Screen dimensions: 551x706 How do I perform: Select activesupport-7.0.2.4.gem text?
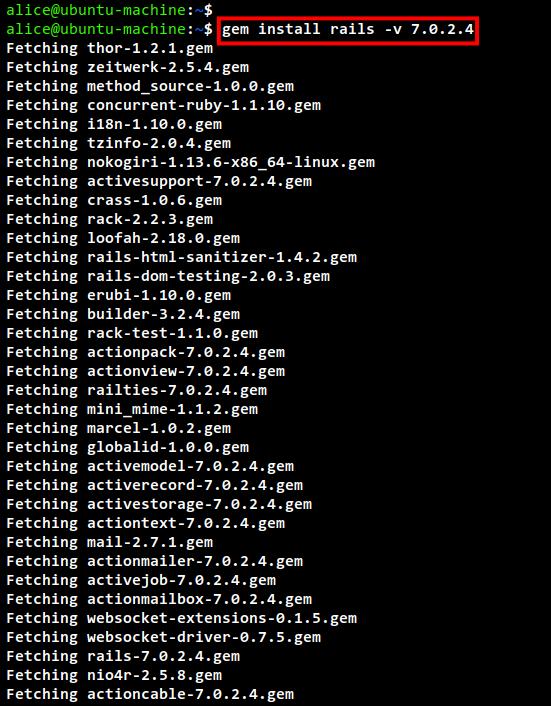(199, 181)
